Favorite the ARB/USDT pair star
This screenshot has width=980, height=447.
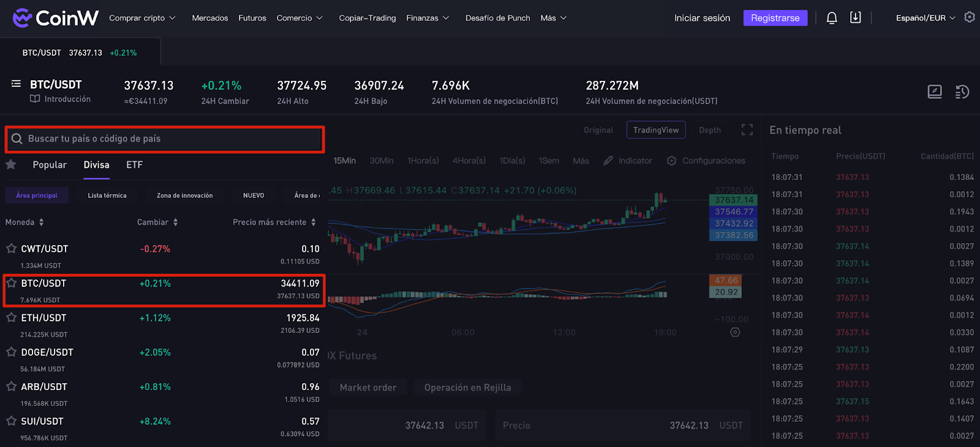pos(11,386)
